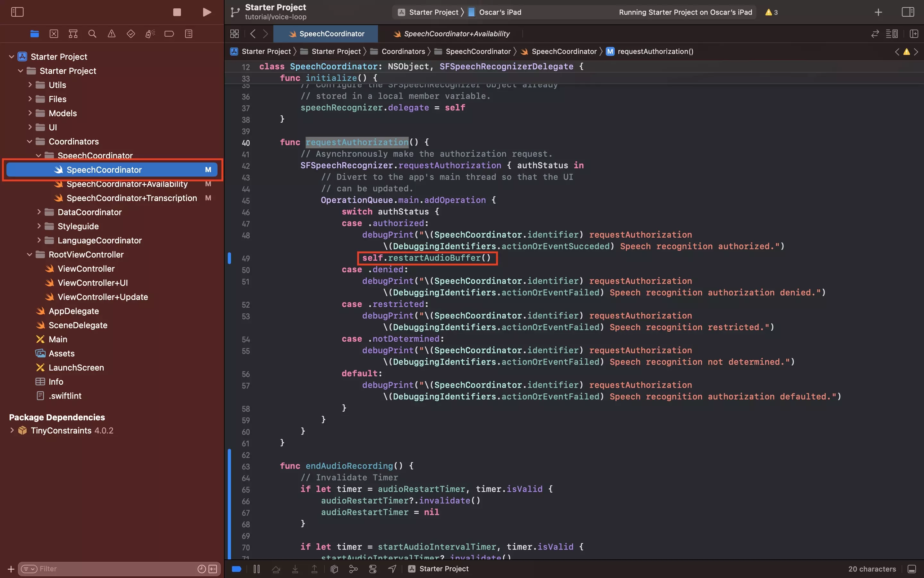Screen dimensions: 924x578
Task: Jump to the previous issue arrow
Action: 897,52
